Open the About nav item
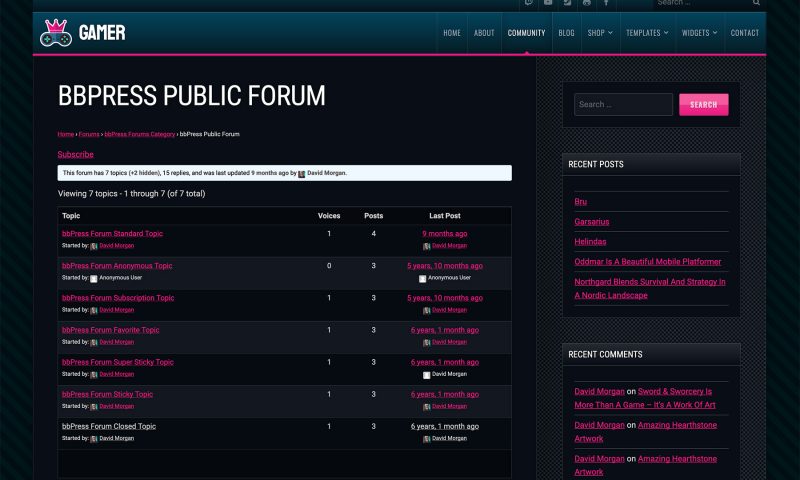 coord(484,33)
